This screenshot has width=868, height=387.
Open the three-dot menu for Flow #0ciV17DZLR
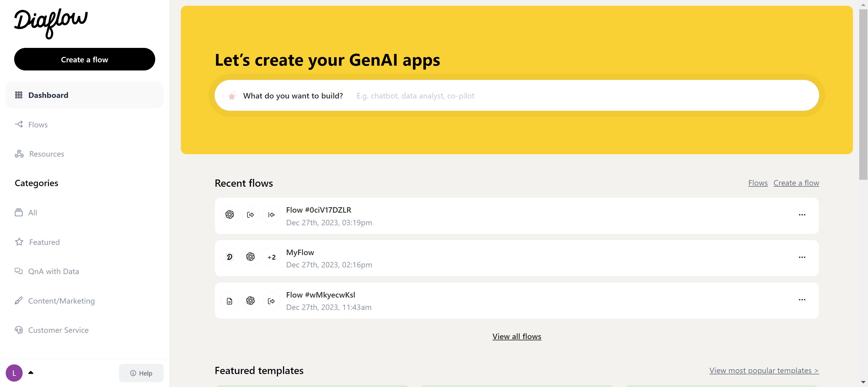(x=802, y=214)
